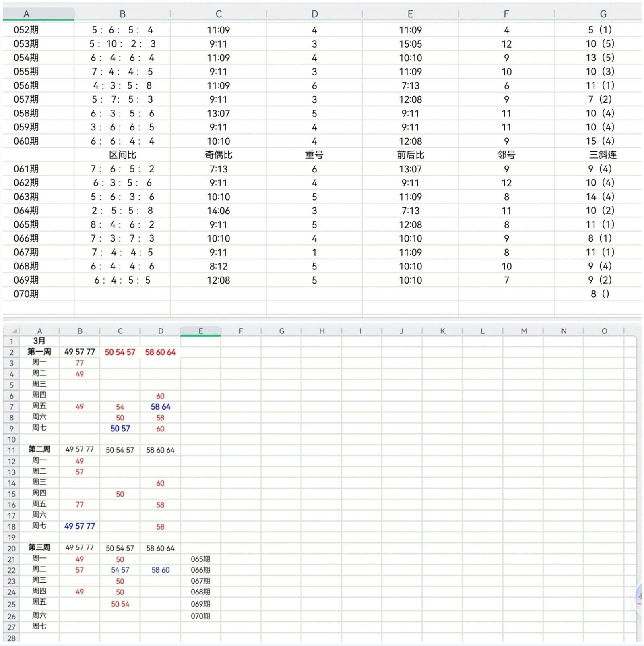Click blue 49 57 77 in row 18
This screenshot has width=644, height=646.
point(80,526)
